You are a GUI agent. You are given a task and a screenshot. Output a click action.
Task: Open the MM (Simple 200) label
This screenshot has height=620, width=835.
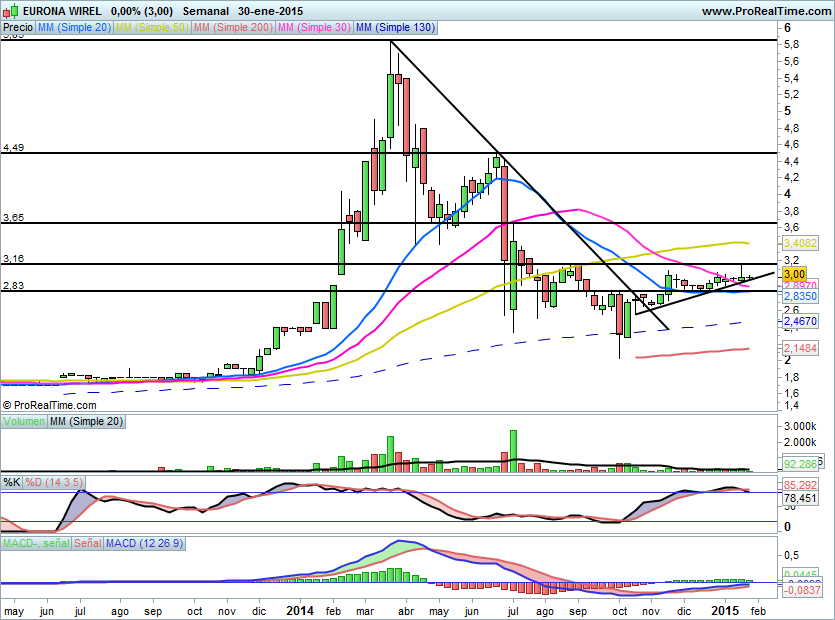[x=233, y=27]
